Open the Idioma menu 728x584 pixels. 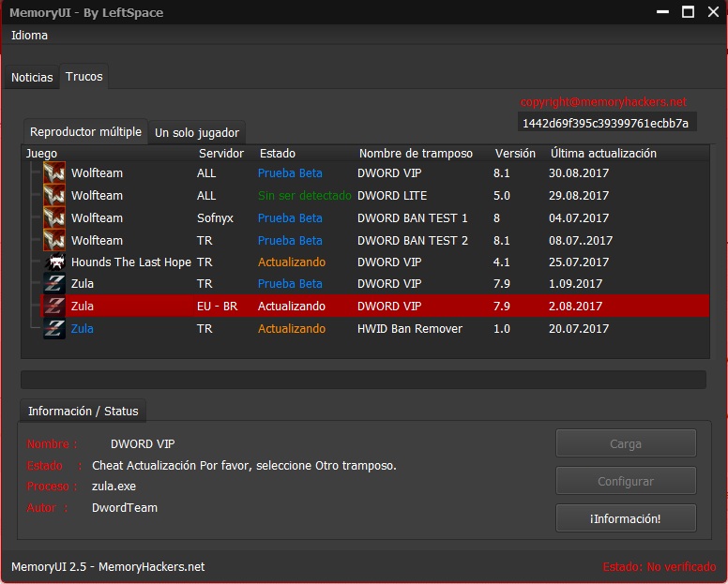(29, 36)
